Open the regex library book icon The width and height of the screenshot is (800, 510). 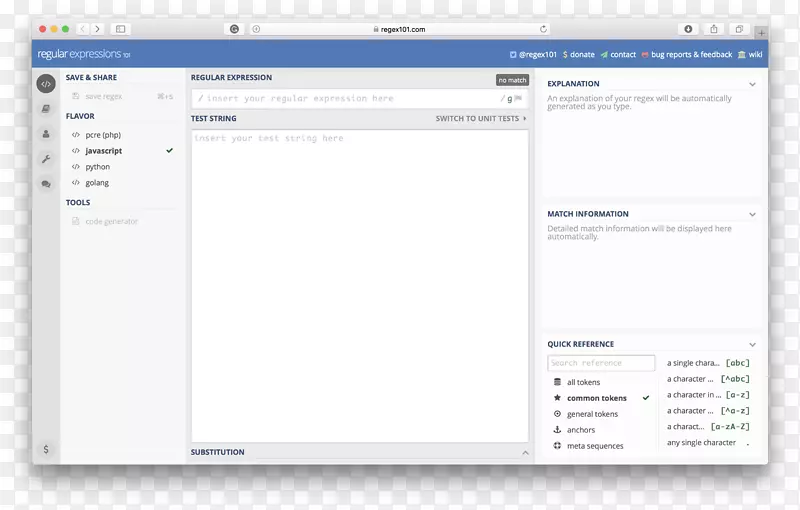pos(46,109)
